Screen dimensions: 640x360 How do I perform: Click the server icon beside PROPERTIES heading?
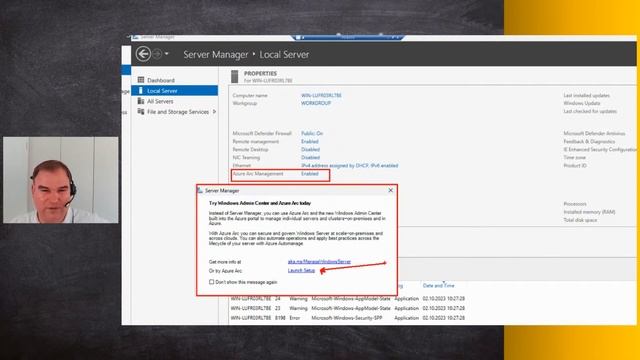point(234,76)
